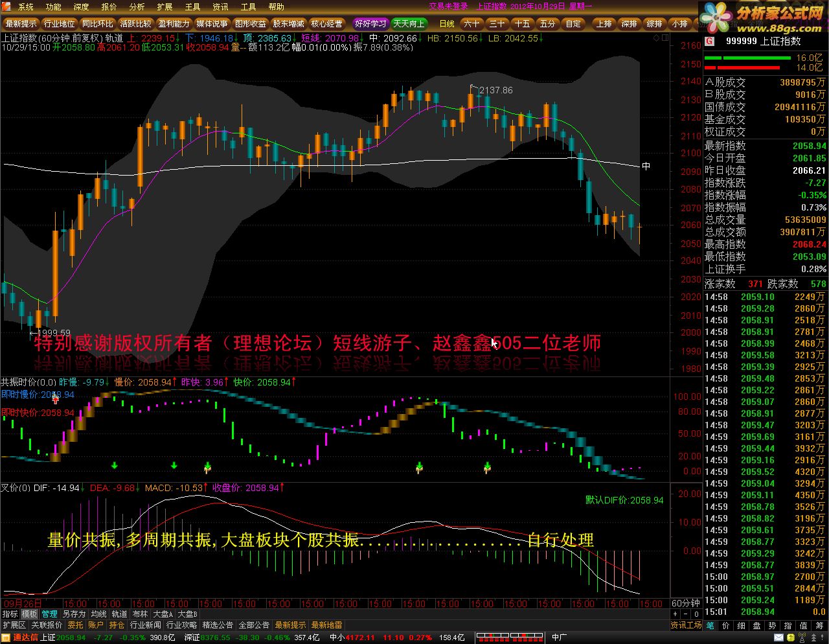The image size is (829, 644).
Task: Click the 同比环比 toolbar button
Action: [x=98, y=24]
